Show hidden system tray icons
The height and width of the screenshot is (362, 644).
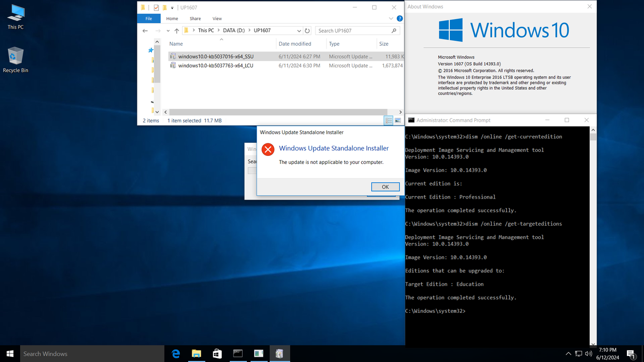(x=569, y=354)
